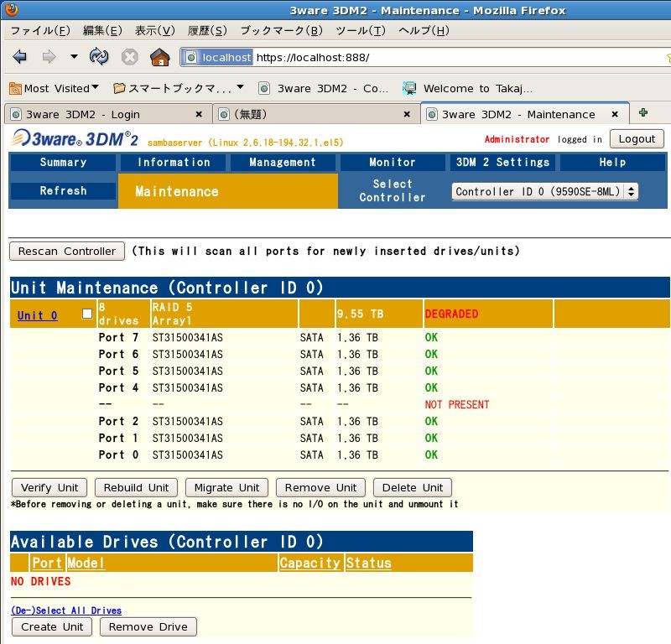Click the Verify Unit button
671x644 pixels.
49,488
